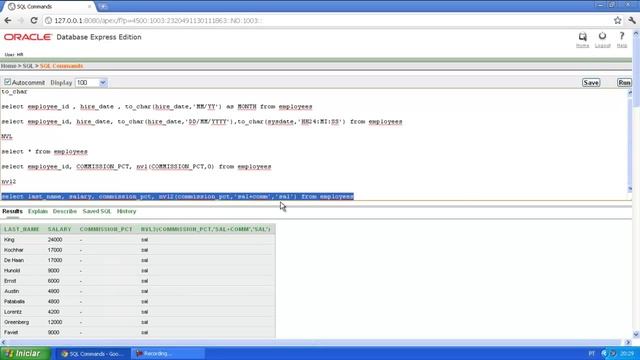Viewport: 640px width, 360px height.
Task: Run the SQL command
Action: coord(624,82)
